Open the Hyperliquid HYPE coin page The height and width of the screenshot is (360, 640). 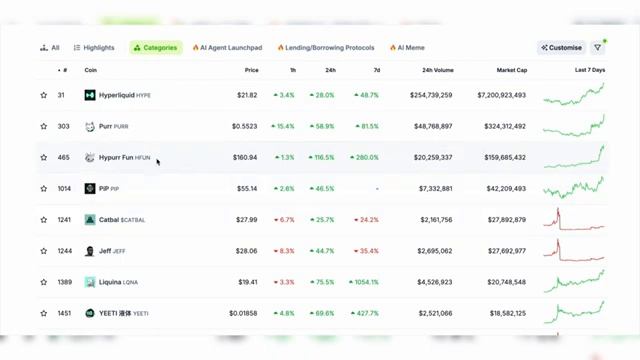tap(124, 95)
